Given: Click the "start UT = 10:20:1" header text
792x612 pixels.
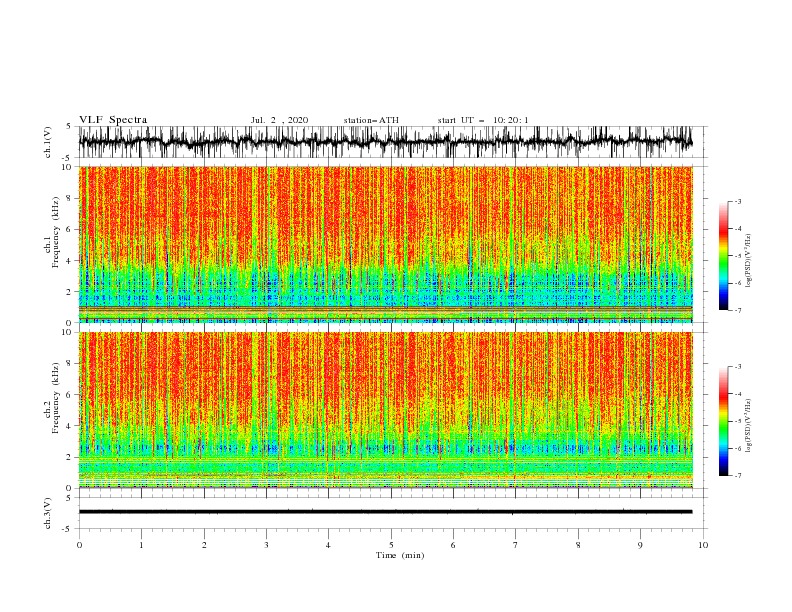Looking at the screenshot, I should click(483, 120).
